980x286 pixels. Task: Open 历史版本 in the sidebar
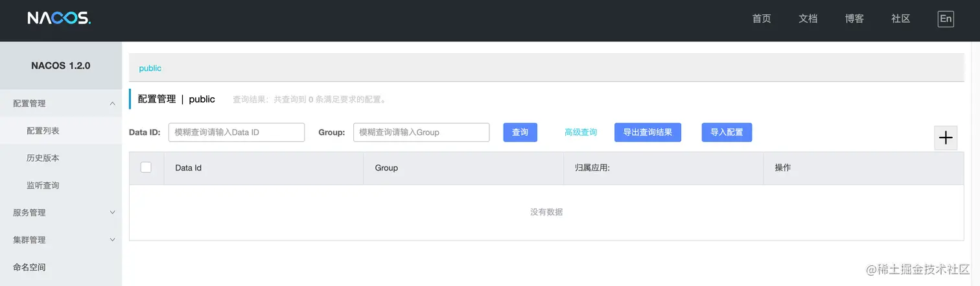pyautogui.click(x=43, y=158)
